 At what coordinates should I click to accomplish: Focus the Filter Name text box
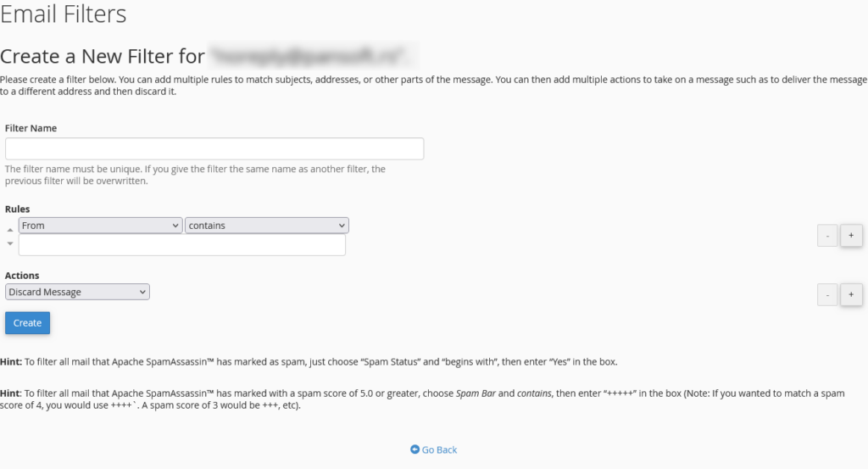[x=214, y=149]
